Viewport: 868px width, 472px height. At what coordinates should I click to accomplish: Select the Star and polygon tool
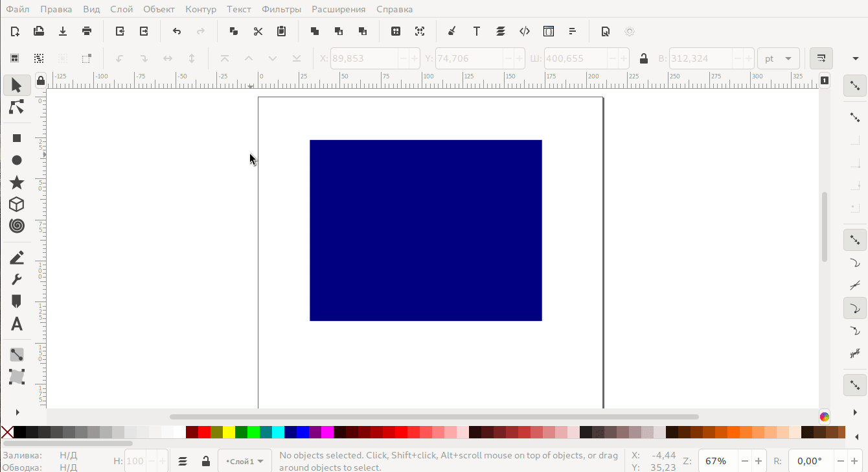coord(17,182)
